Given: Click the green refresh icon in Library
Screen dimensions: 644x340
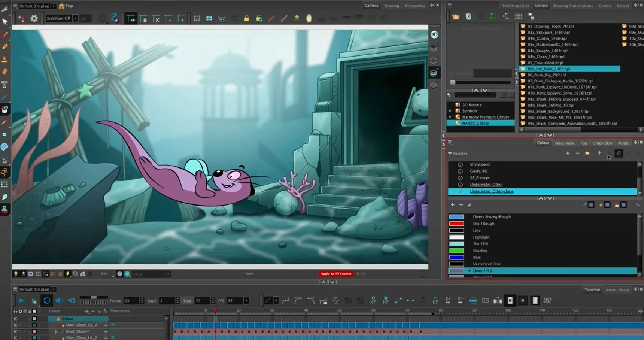Looking at the screenshot, I should click(x=493, y=16).
